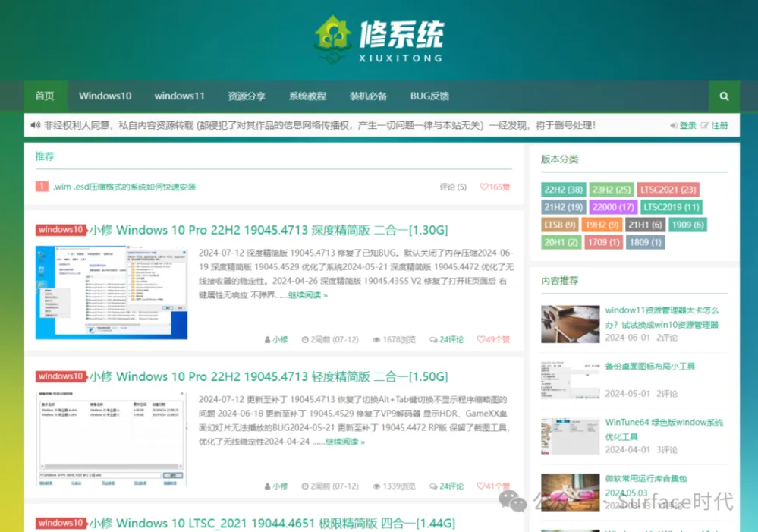
Task: Select the LTSC2021 (23) version tag
Action: tap(668, 190)
